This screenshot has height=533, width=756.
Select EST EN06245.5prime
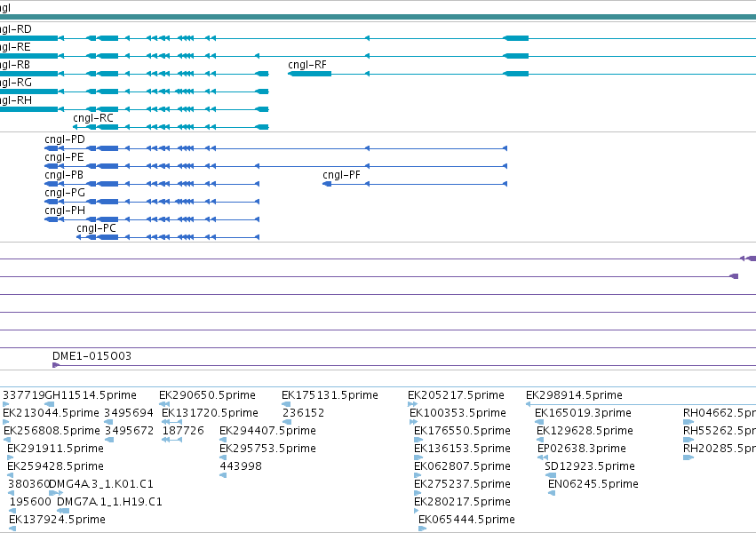(593, 484)
